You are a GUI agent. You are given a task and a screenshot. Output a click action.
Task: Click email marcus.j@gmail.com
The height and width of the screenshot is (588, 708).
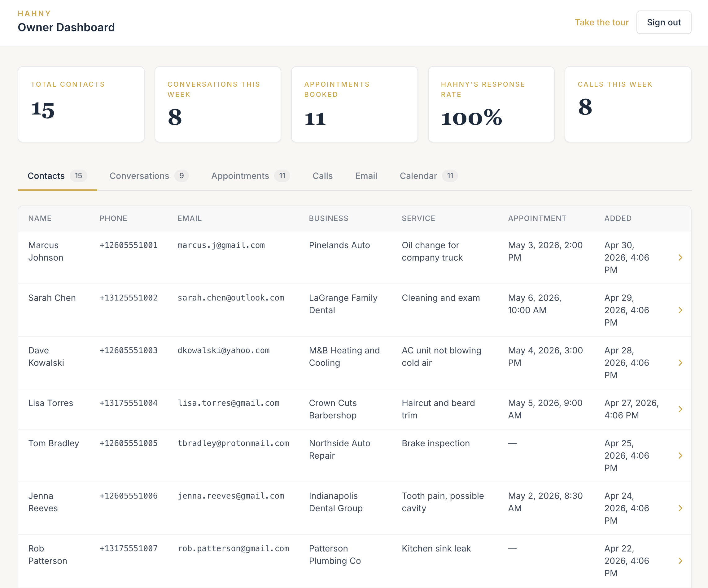click(221, 245)
